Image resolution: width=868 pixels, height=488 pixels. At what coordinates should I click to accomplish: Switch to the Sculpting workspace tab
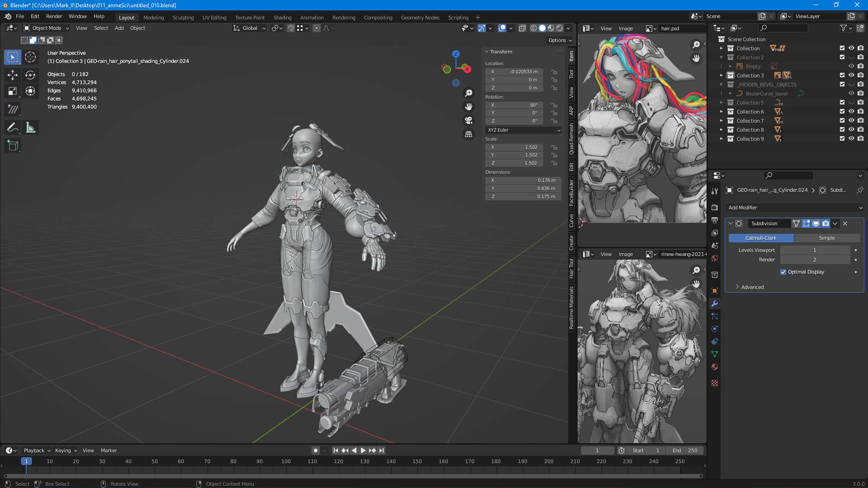[183, 17]
